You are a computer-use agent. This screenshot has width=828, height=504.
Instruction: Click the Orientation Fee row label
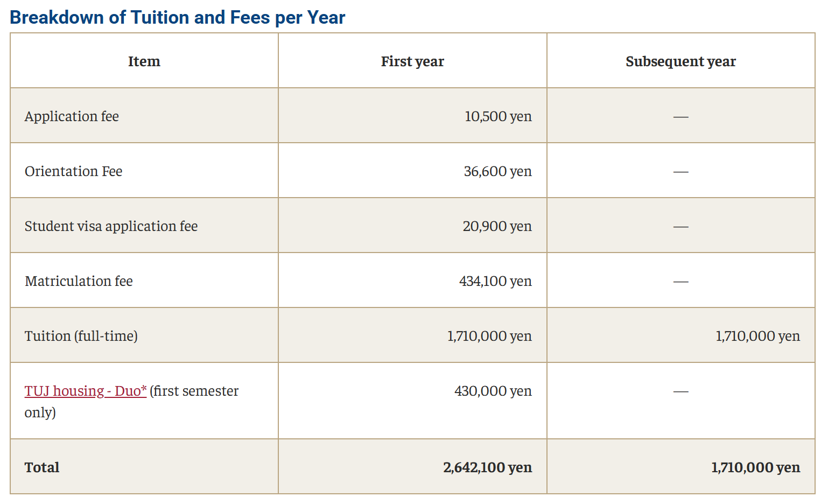pos(74,171)
